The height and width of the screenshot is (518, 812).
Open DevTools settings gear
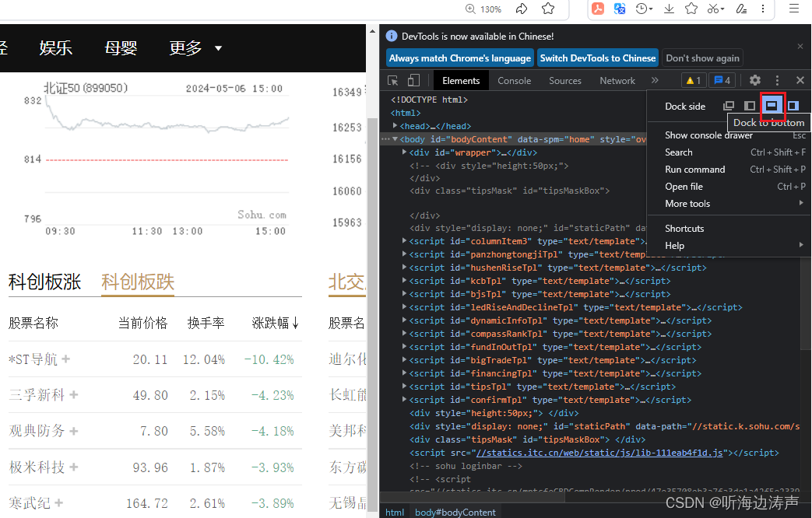[755, 80]
